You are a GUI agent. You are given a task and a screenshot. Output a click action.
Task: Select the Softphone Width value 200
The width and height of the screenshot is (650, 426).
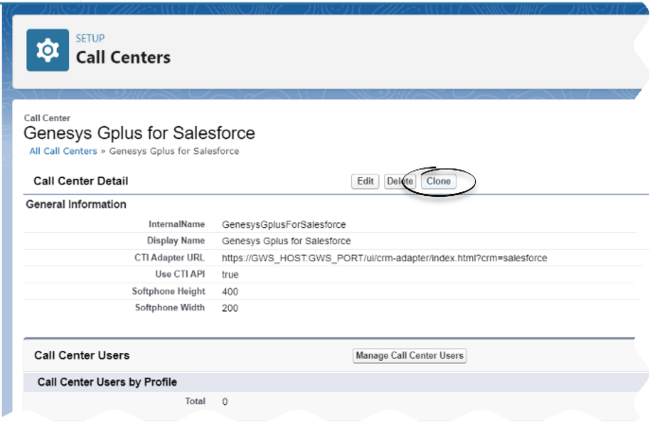point(230,308)
